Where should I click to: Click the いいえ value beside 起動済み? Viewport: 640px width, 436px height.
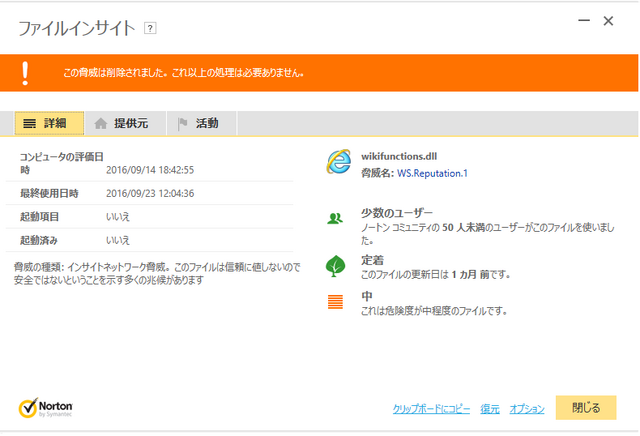coord(118,240)
